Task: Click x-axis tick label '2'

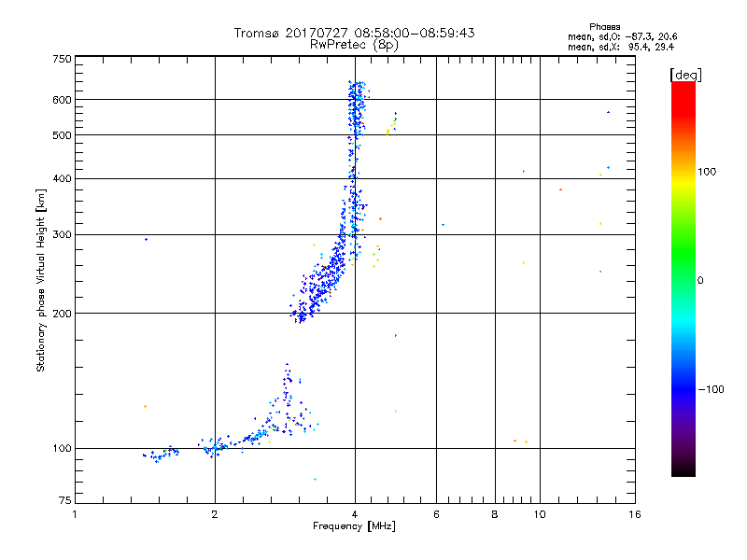Action: [x=215, y=514]
